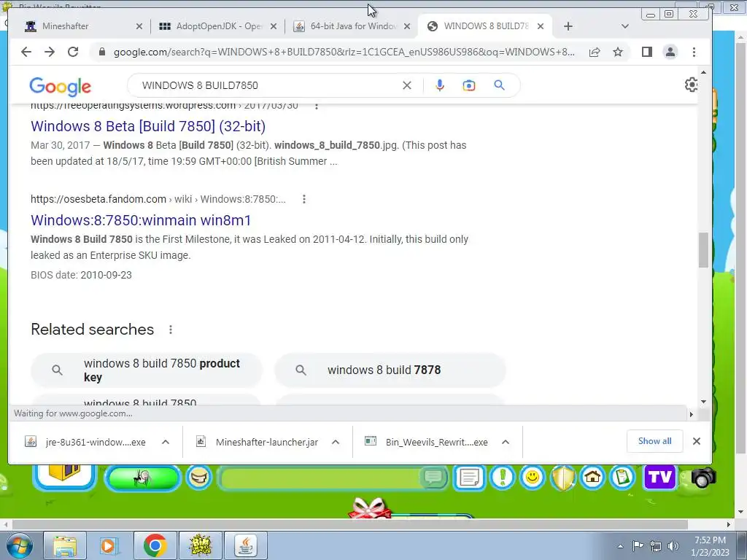Open Java taskbar icon
Viewport: 747px width, 560px height.
pyautogui.click(x=245, y=545)
